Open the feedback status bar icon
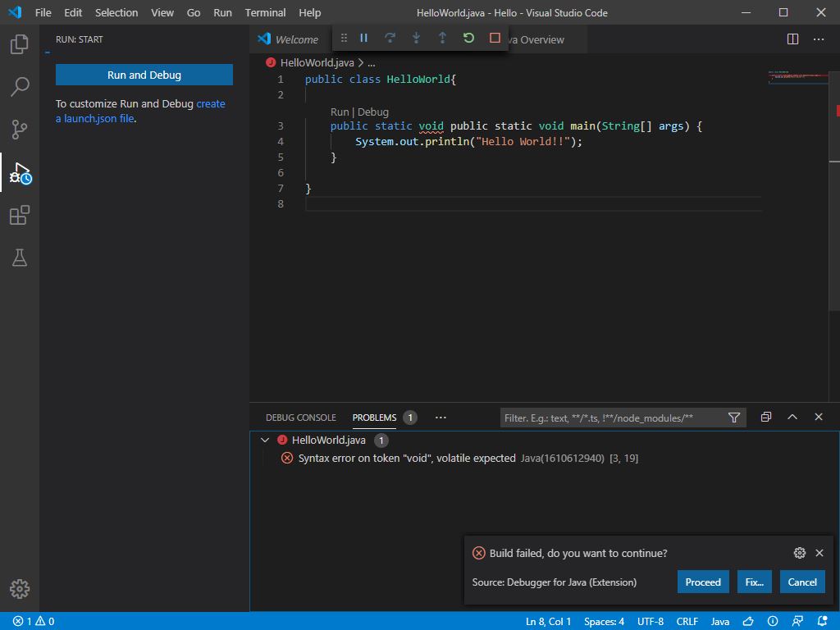This screenshot has height=630, width=840. (x=797, y=622)
